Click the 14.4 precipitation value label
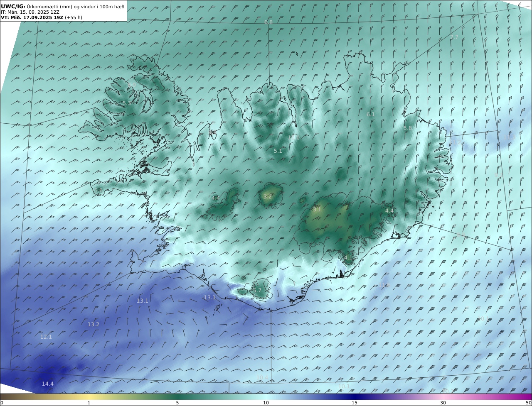532x406 pixels. tap(47, 384)
